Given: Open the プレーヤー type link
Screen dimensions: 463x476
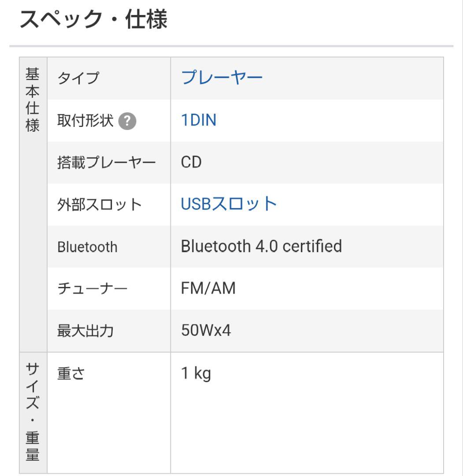Looking at the screenshot, I should 222,78.
